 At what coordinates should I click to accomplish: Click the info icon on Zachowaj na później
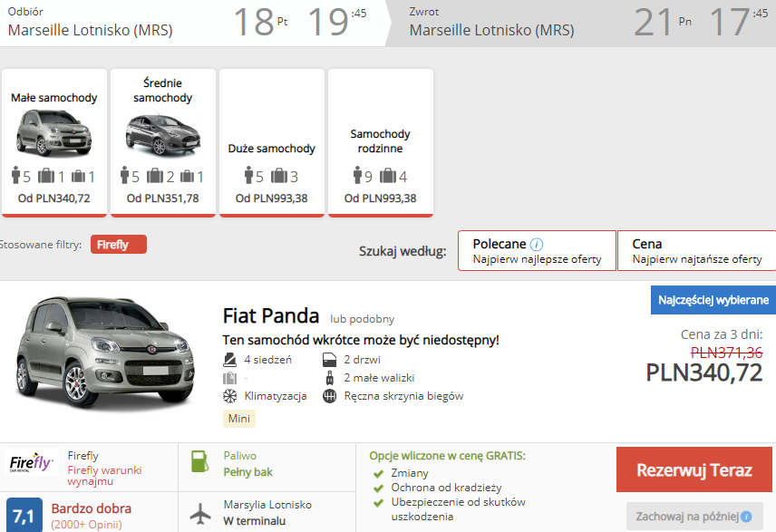click(746, 517)
